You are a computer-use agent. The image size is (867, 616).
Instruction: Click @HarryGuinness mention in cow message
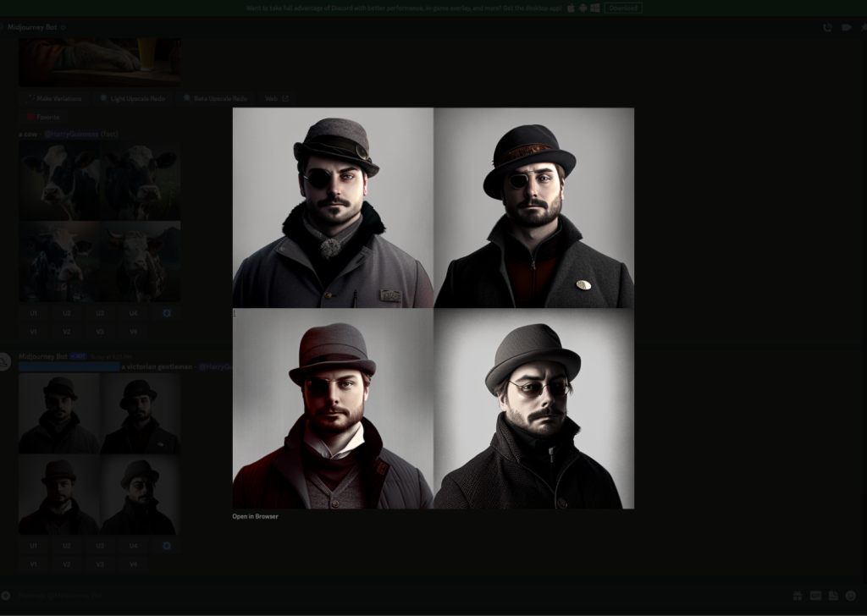click(x=71, y=135)
